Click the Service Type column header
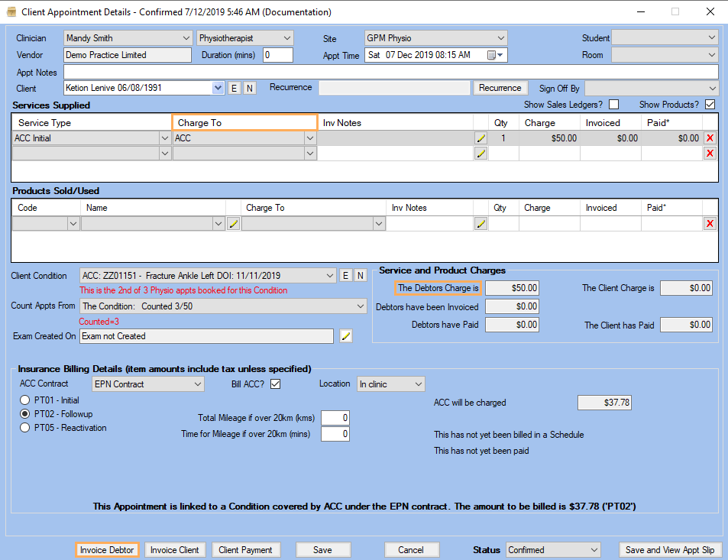 (x=92, y=122)
